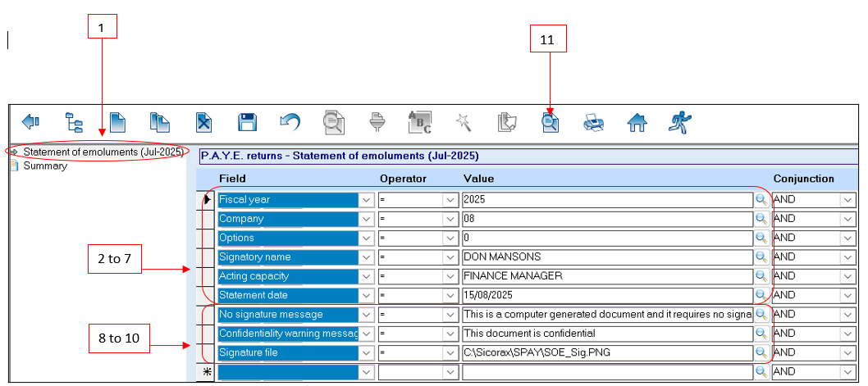Click the stacked documents toolbar icon
The image size is (868, 386).
506,122
